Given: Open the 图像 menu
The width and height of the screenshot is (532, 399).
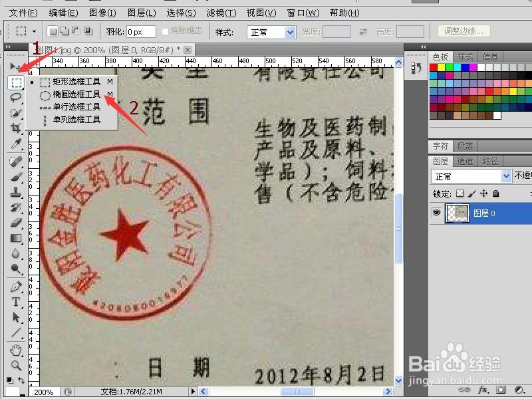Looking at the screenshot, I should (x=102, y=13).
